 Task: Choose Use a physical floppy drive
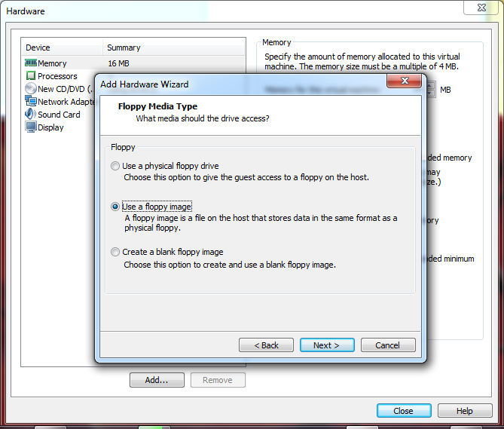click(115, 166)
